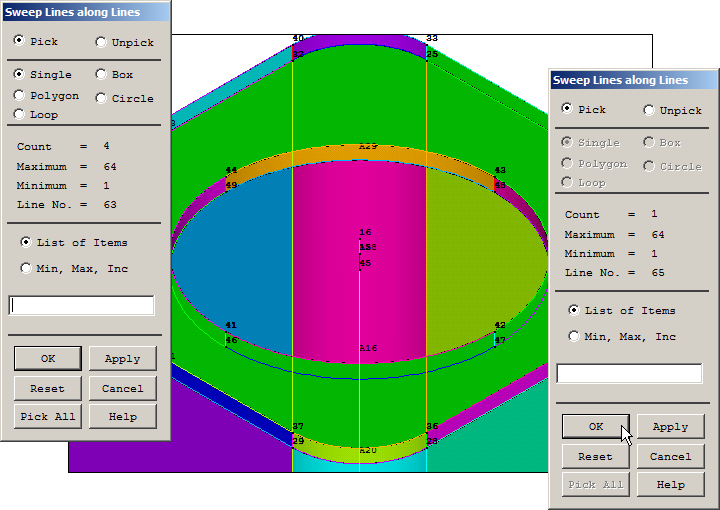This screenshot has width=720, height=510.
Task: Click OK in the right dialog
Action: (x=596, y=426)
